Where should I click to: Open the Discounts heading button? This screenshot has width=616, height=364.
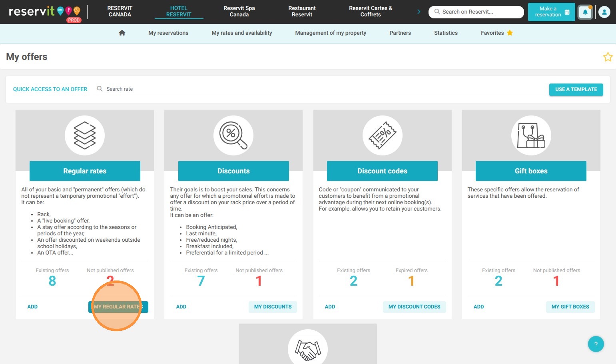[x=233, y=171]
